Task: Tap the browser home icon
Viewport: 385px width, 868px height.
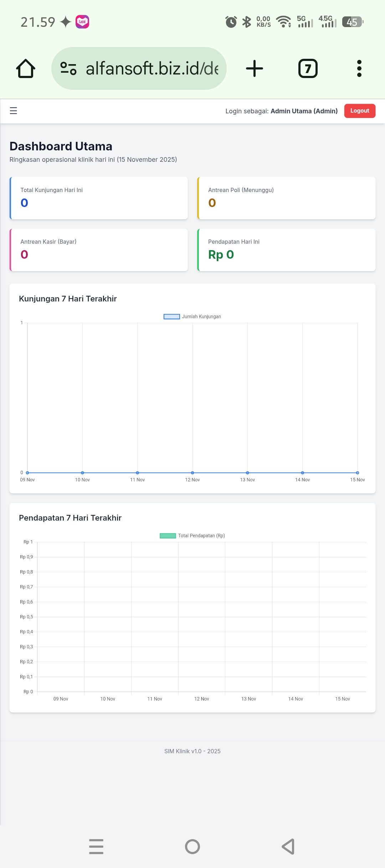Action: tap(26, 68)
